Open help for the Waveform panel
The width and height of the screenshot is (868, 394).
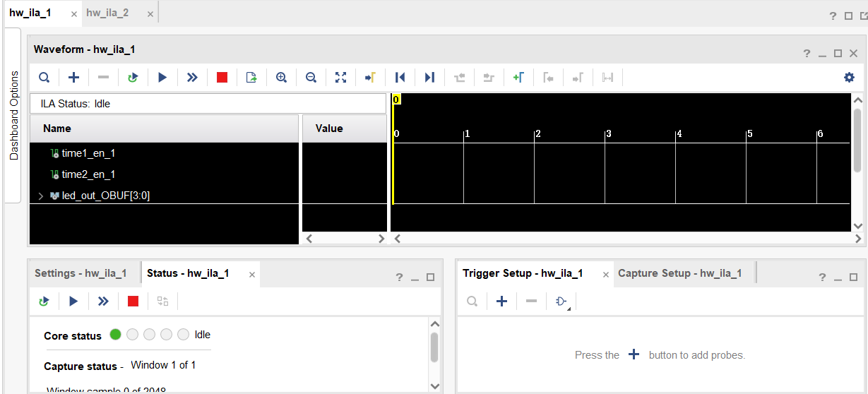click(x=807, y=54)
